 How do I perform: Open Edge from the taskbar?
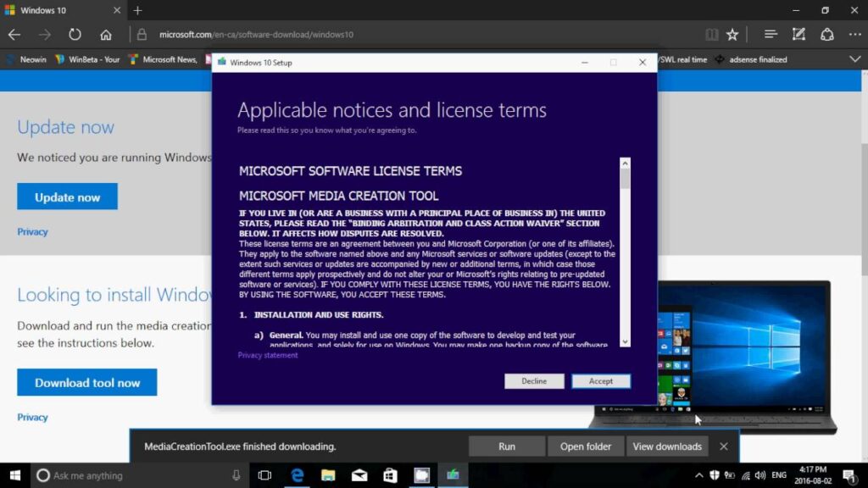(x=298, y=475)
